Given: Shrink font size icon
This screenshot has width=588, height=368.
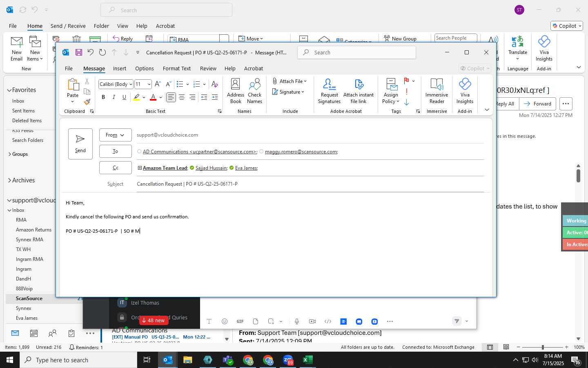Looking at the screenshot, I should (168, 84).
